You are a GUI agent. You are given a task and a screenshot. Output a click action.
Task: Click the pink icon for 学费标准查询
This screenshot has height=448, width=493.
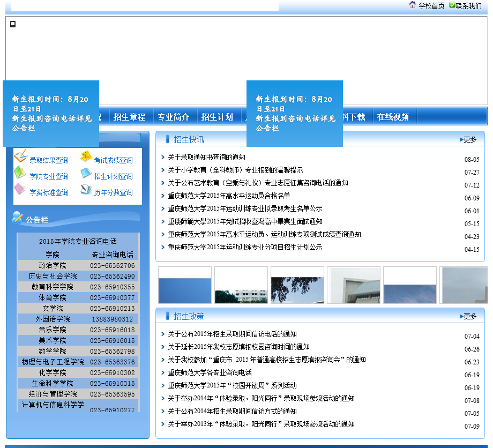point(19,189)
